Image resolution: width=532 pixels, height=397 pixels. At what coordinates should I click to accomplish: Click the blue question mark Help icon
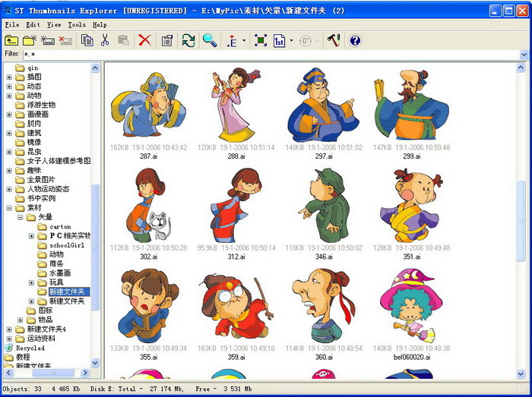tap(355, 41)
